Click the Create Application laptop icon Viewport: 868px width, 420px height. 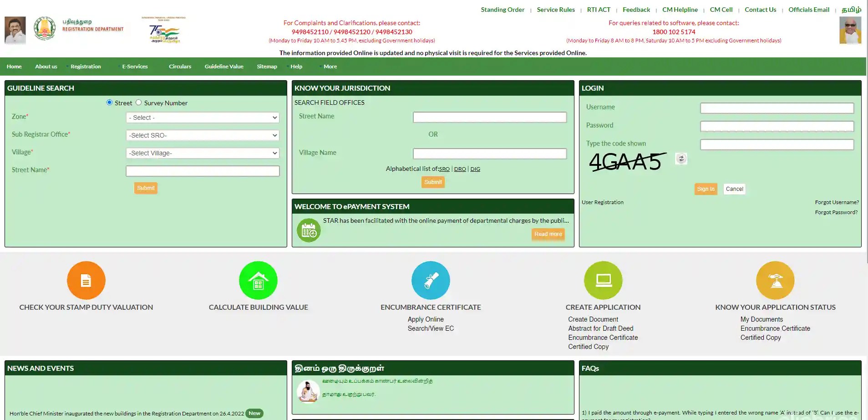(x=603, y=280)
